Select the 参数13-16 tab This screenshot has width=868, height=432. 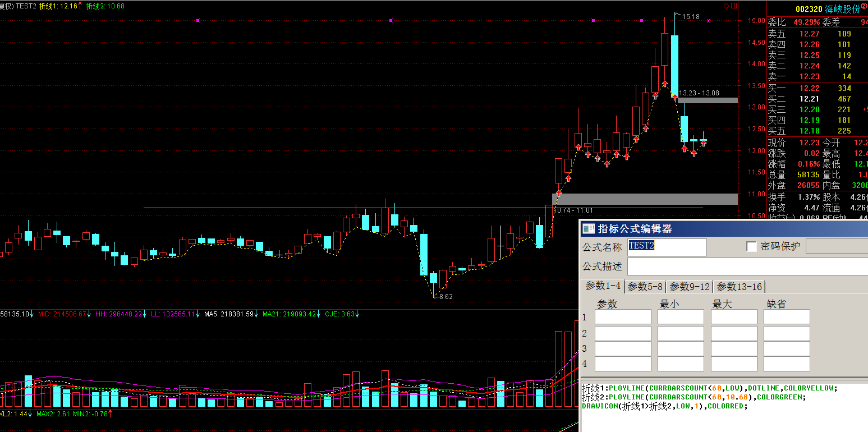[x=739, y=287]
